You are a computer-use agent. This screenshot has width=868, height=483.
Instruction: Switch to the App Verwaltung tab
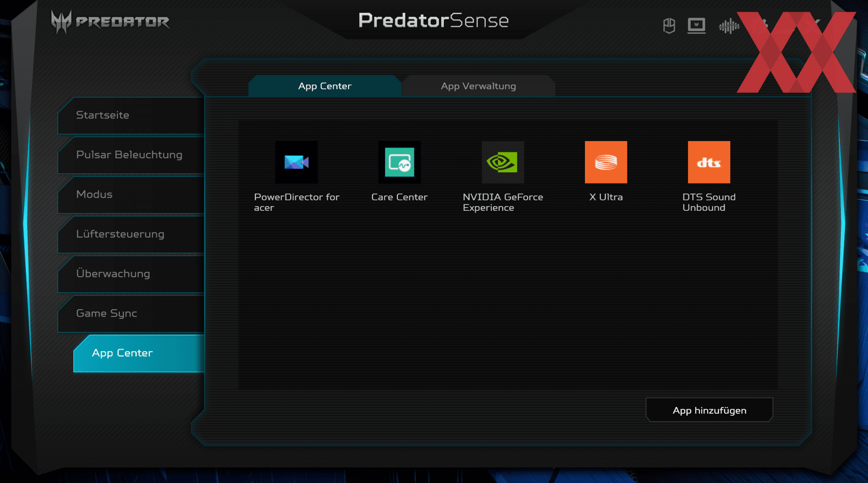(478, 86)
